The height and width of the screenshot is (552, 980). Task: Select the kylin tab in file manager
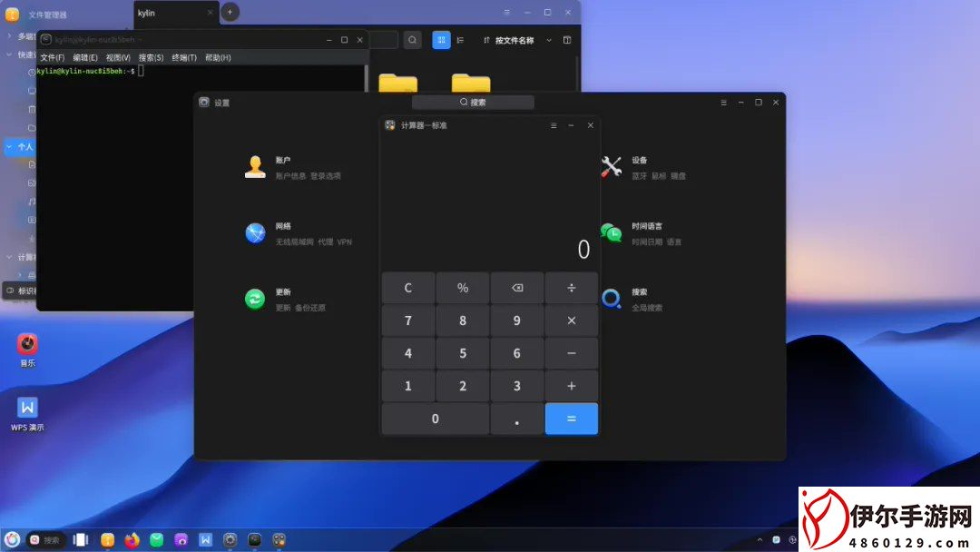click(176, 13)
